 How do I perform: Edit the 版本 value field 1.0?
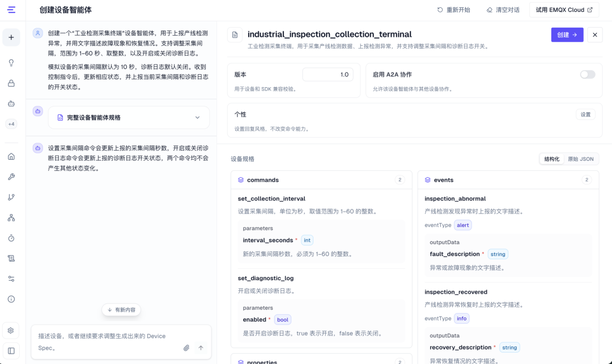tap(328, 74)
